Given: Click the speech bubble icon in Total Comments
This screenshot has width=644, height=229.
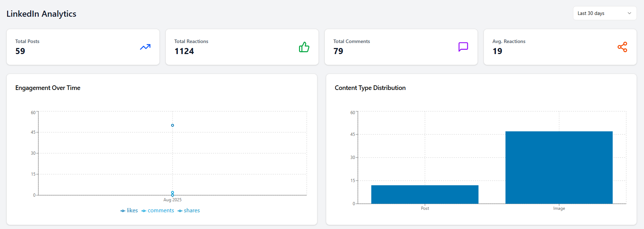Looking at the screenshot, I should 463,47.
